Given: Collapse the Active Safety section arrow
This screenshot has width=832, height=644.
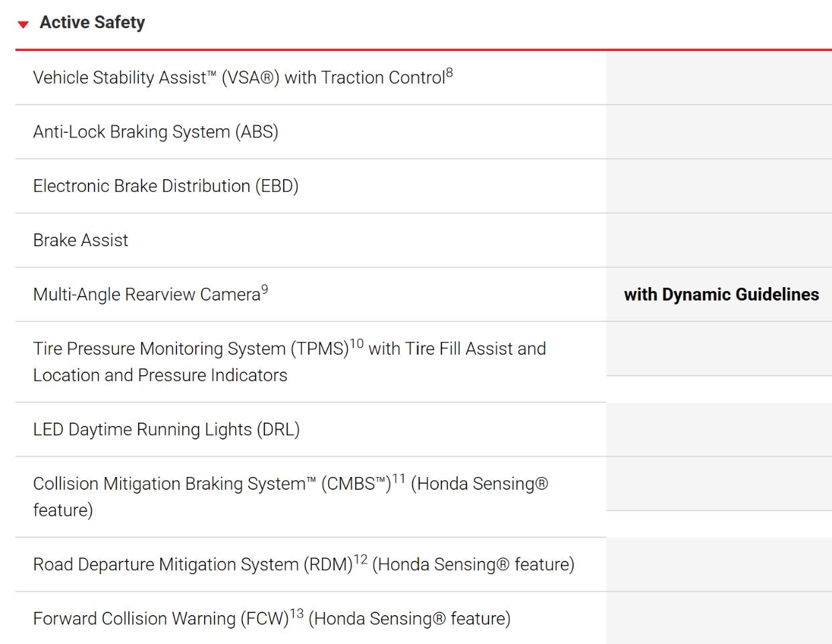Looking at the screenshot, I should (23, 24).
